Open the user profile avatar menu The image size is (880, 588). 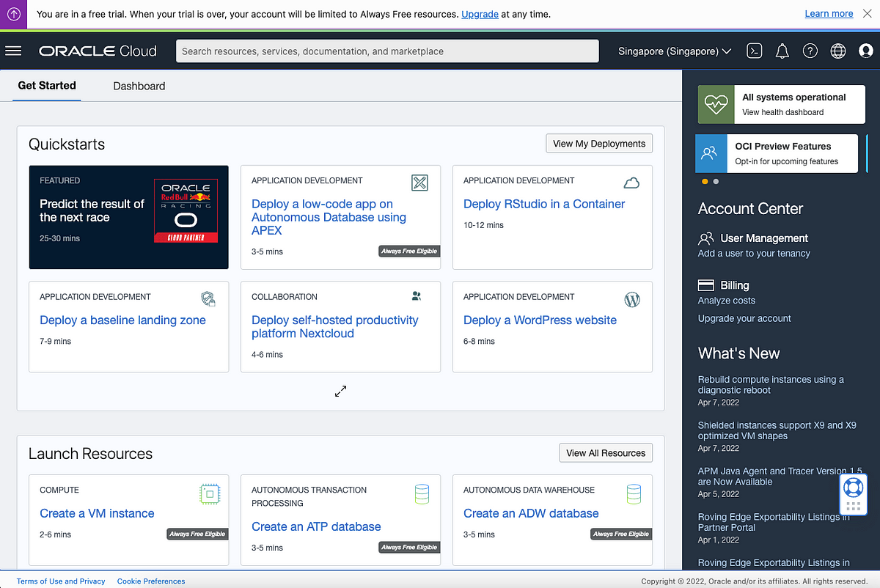click(x=865, y=51)
